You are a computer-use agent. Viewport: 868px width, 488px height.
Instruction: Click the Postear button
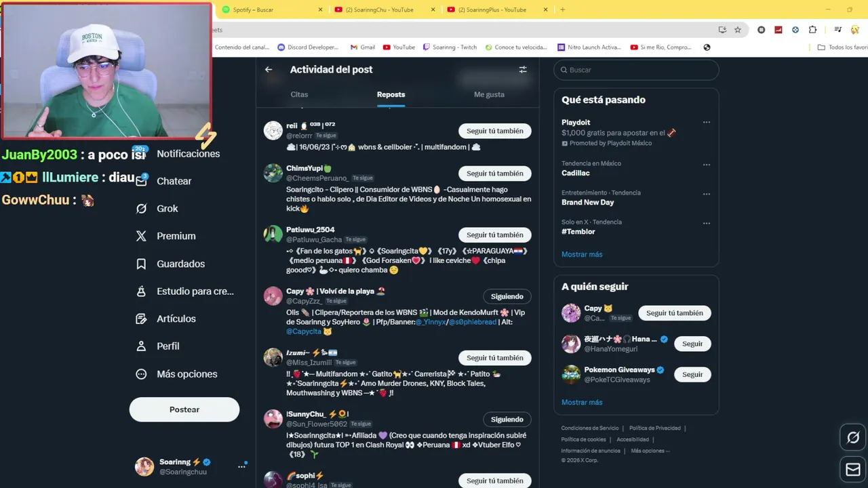(x=184, y=409)
